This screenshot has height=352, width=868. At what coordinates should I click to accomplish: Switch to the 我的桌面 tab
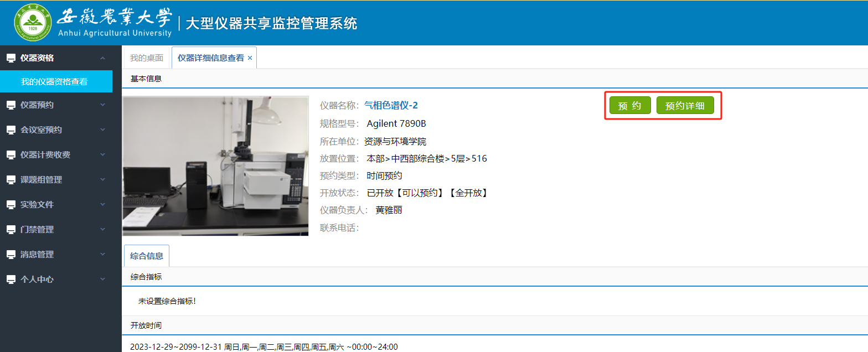tap(147, 58)
